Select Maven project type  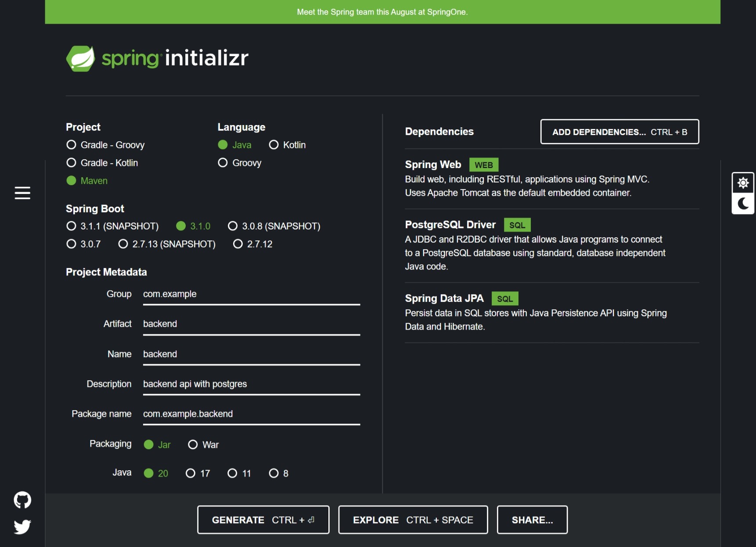pyautogui.click(x=87, y=181)
